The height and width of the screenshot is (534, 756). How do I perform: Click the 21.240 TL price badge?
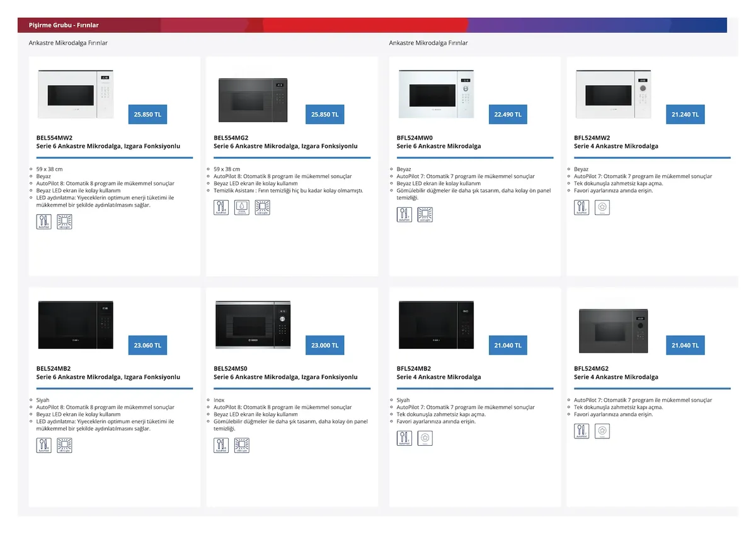coord(685,114)
